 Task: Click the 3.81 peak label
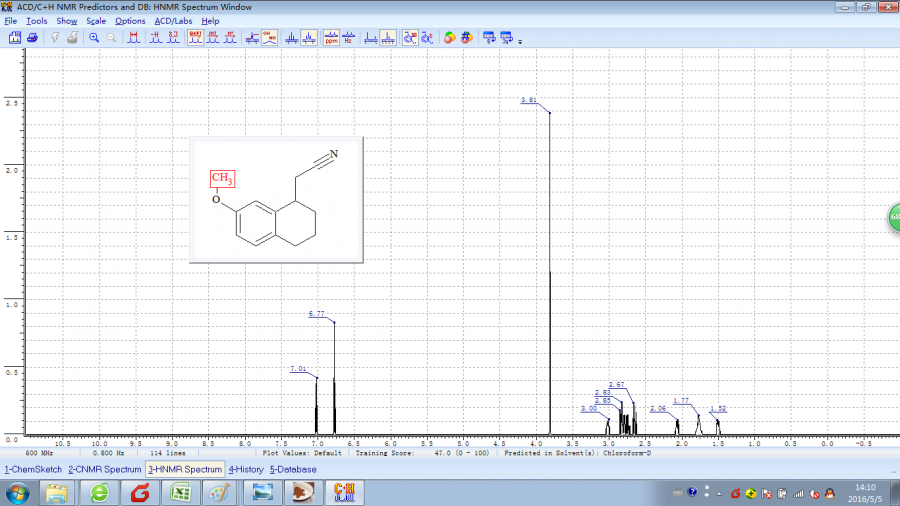[529, 100]
